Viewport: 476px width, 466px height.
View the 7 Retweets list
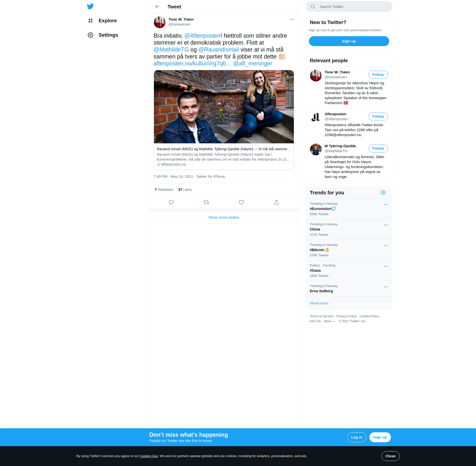164,190
